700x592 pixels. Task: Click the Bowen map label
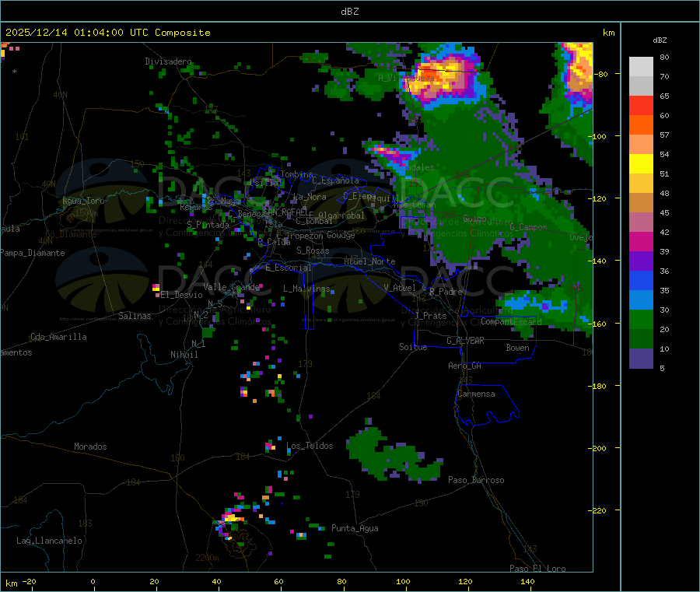point(517,348)
